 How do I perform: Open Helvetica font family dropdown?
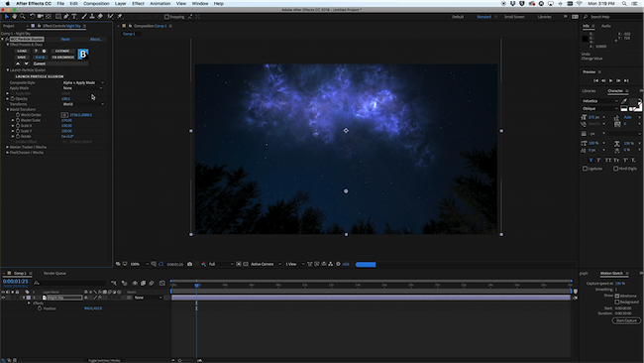coord(600,101)
